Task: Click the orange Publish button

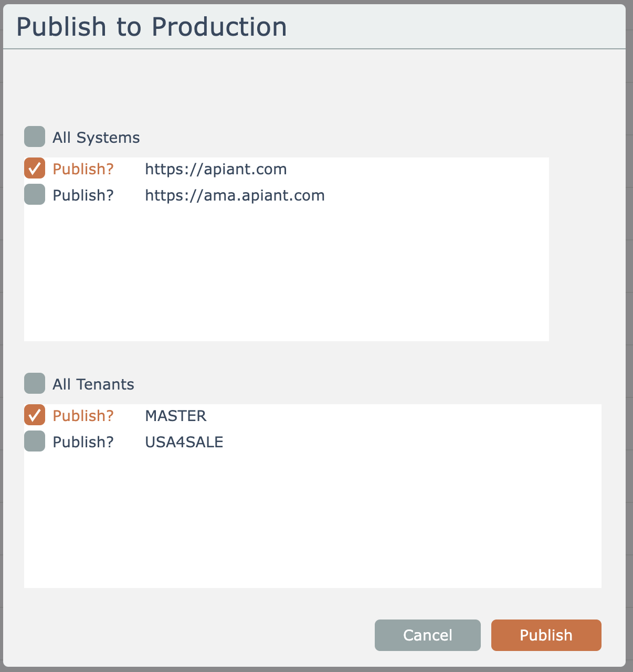Action: 546,635
